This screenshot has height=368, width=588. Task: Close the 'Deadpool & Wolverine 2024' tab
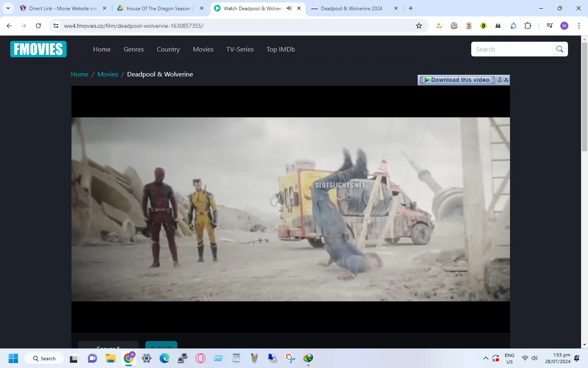(396, 8)
